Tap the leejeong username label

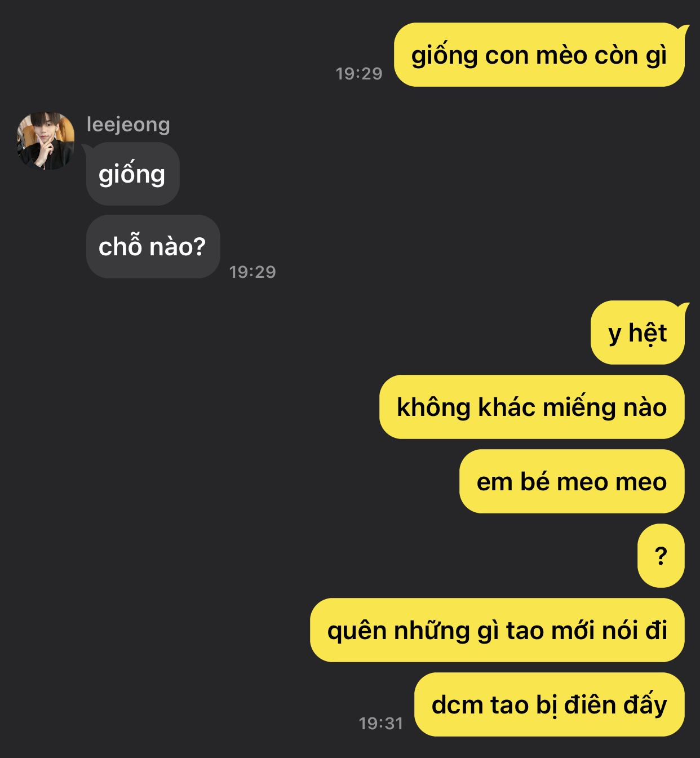128,124
